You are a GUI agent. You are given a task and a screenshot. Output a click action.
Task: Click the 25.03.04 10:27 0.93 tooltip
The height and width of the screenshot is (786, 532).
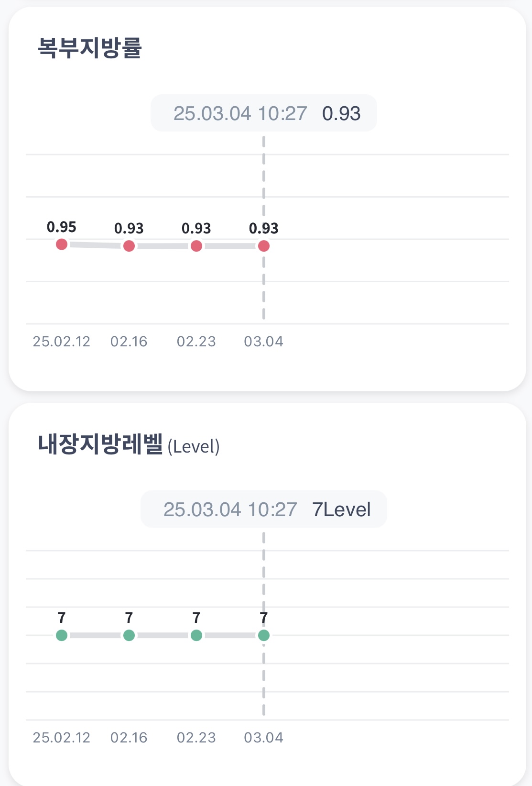click(264, 113)
